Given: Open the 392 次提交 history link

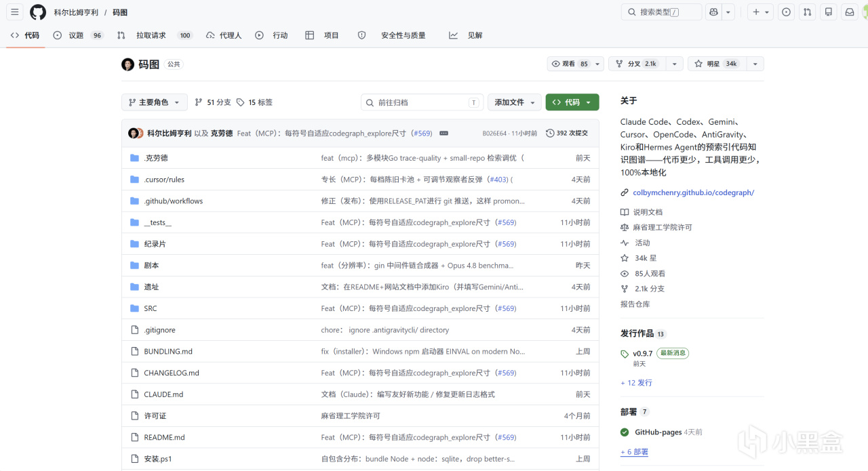Looking at the screenshot, I should point(567,134).
